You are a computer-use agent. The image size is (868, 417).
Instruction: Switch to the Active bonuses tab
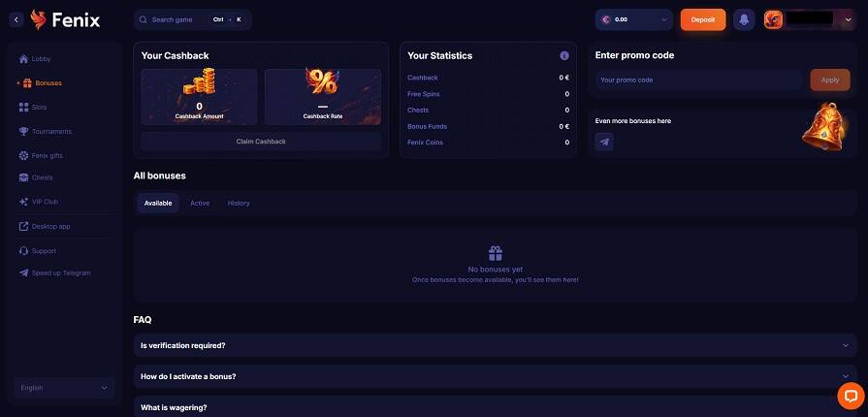click(200, 204)
